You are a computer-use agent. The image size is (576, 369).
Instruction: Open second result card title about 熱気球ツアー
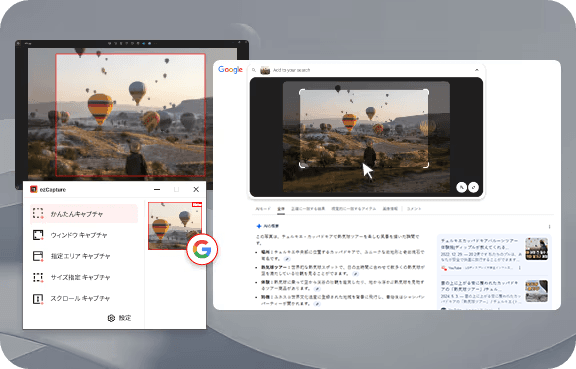[480, 286]
